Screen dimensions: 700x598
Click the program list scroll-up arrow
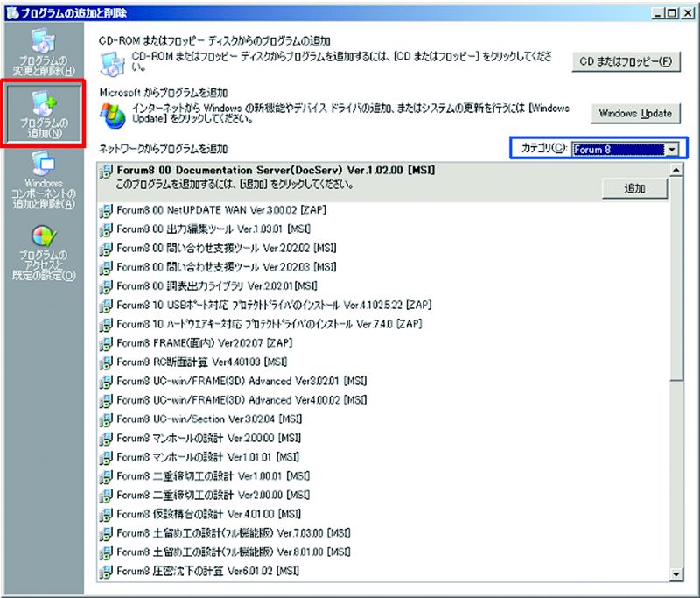[x=676, y=170]
